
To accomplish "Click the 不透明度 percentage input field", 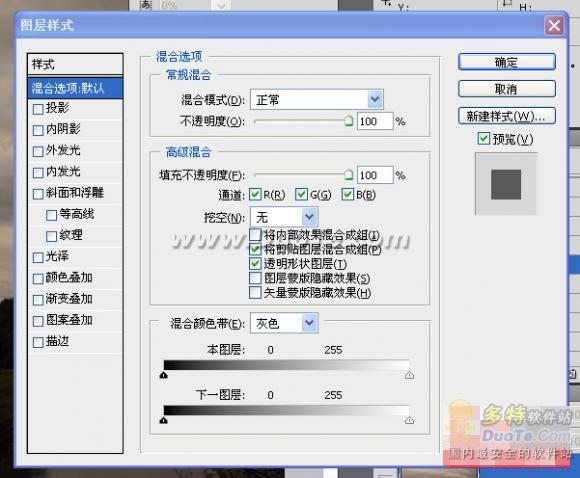I will point(374,121).
